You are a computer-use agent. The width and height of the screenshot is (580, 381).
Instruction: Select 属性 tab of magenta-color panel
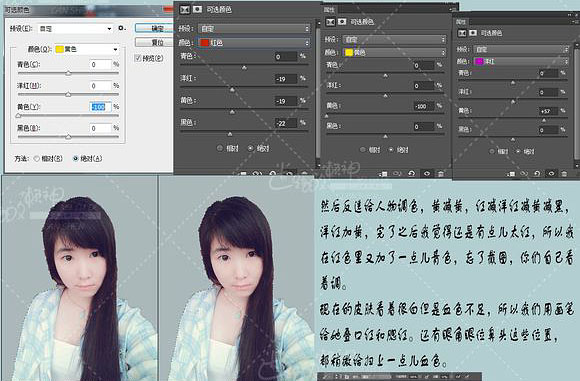pyautogui.click(x=461, y=22)
